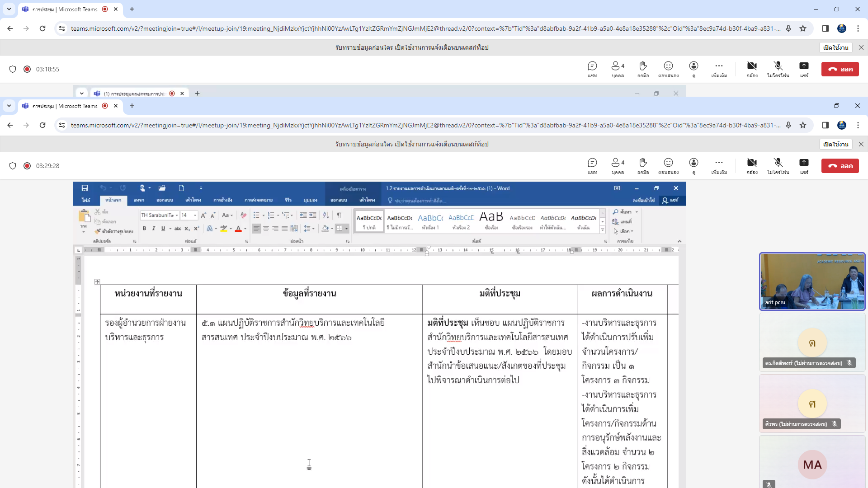Click the Paste clipboard icon in Word's ribbon
868x488 pixels.
pos(84,216)
